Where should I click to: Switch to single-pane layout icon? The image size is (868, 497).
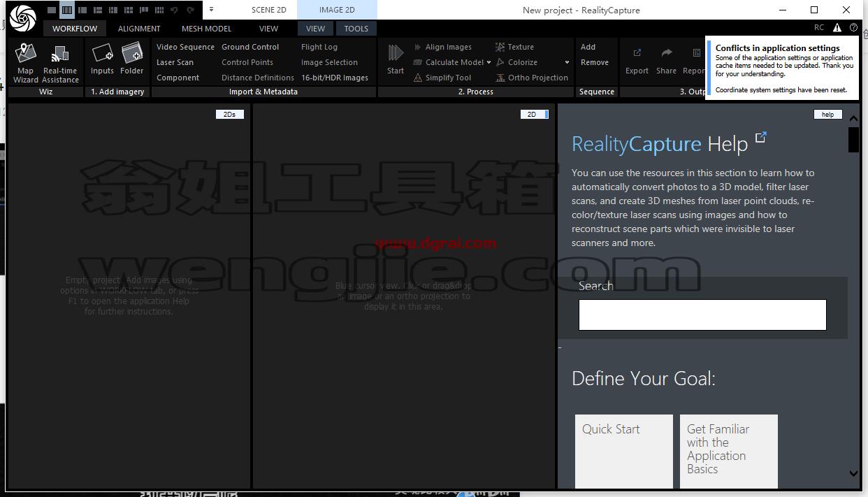pos(52,10)
